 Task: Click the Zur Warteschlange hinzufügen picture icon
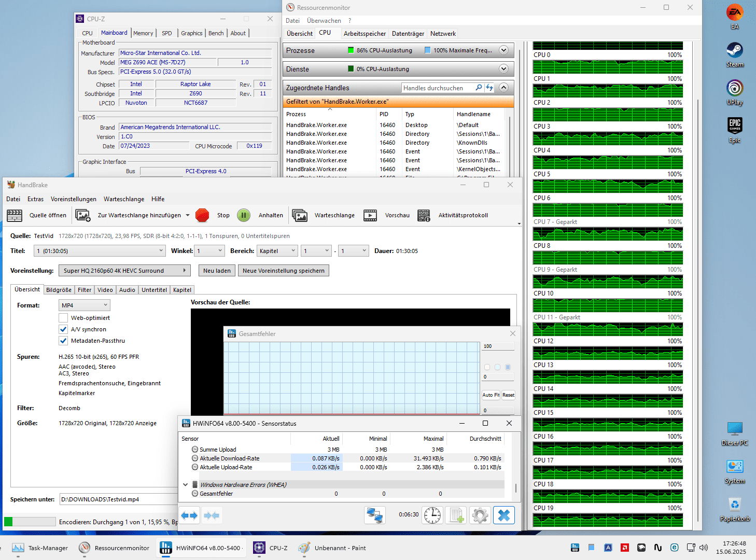click(x=83, y=215)
